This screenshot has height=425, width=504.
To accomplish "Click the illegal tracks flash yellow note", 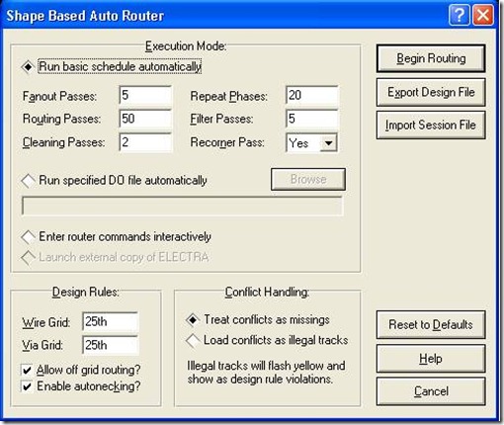I will click(x=266, y=373).
